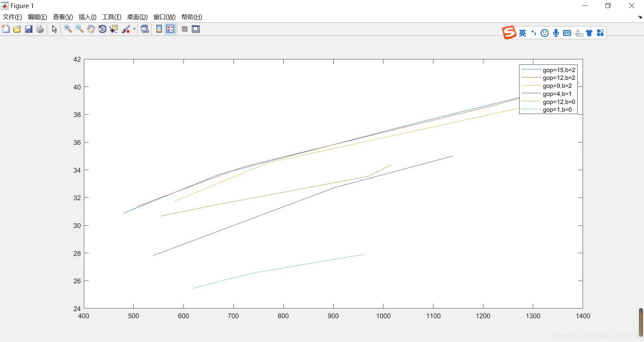644x342 pixels.
Task: Open a file with the folder icon
Action: point(17,29)
